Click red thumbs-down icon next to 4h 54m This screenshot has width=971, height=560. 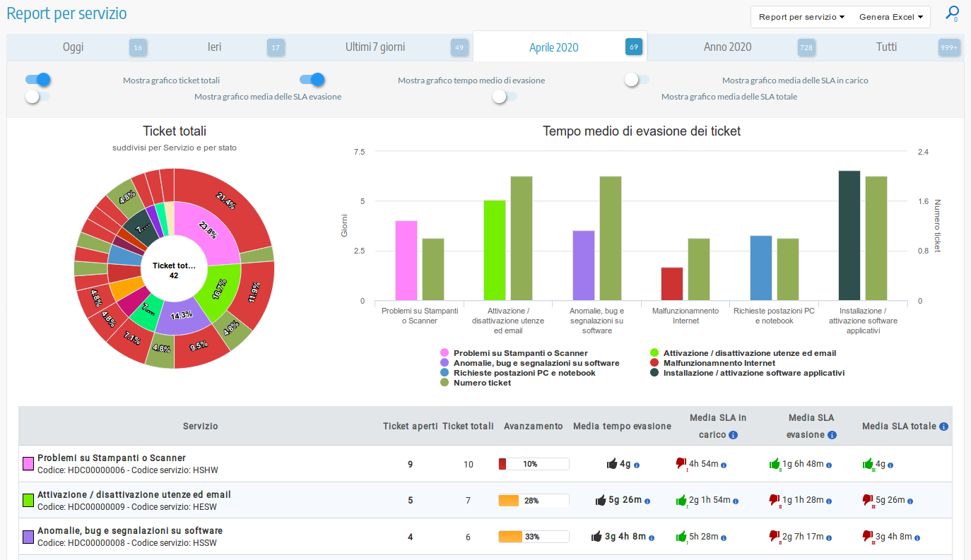(681, 463)
